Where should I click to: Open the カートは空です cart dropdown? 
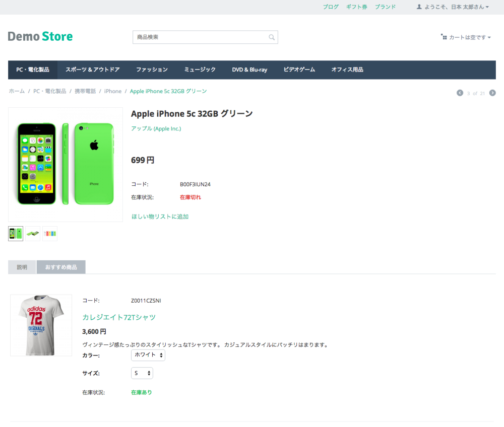pos(466,37)
